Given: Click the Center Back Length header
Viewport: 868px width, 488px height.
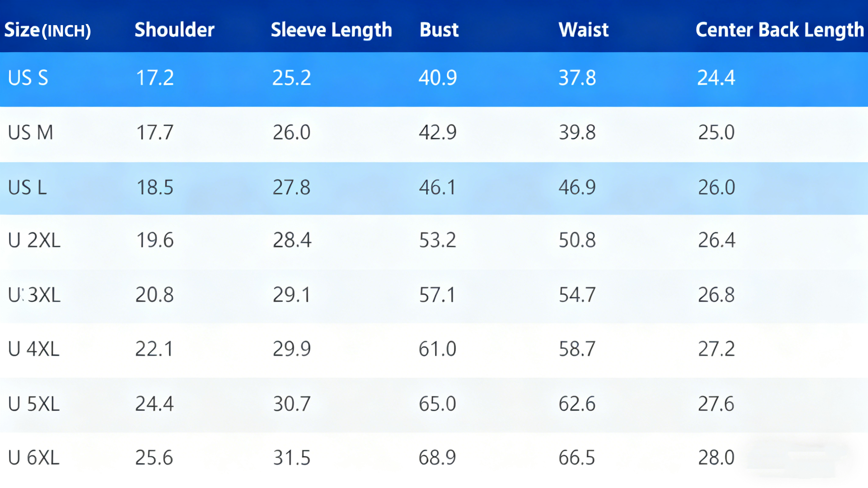Looking at the screenshot, I should (779, 30).
